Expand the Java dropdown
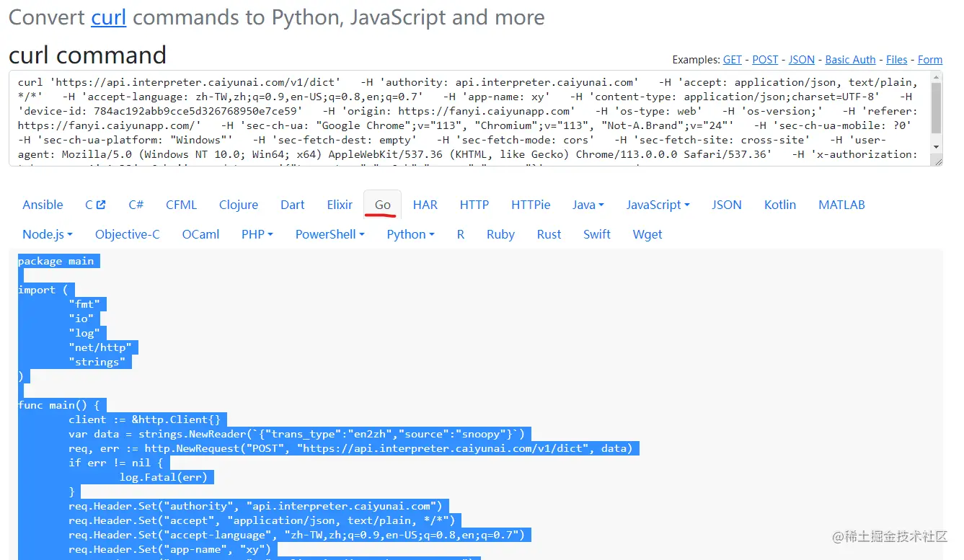Image resolution: width=964 pixels, height=560 pixels. point(588,205)
